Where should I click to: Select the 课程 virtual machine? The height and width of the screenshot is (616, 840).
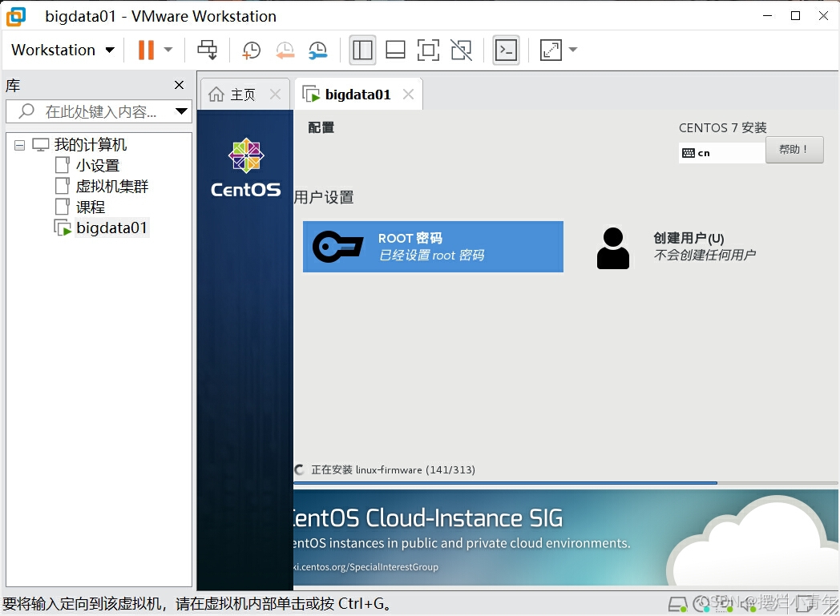tap(90, 207)
